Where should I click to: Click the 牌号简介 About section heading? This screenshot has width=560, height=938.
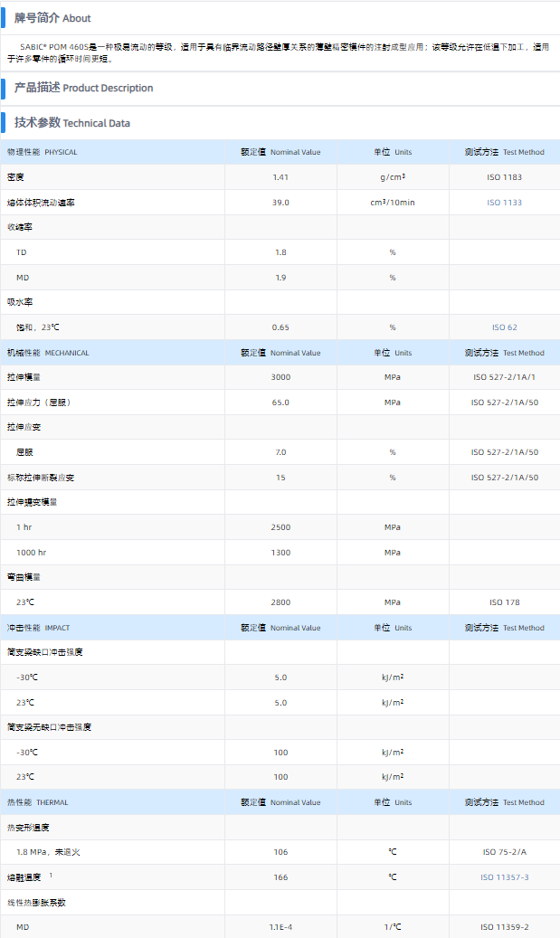pos(52,18)
